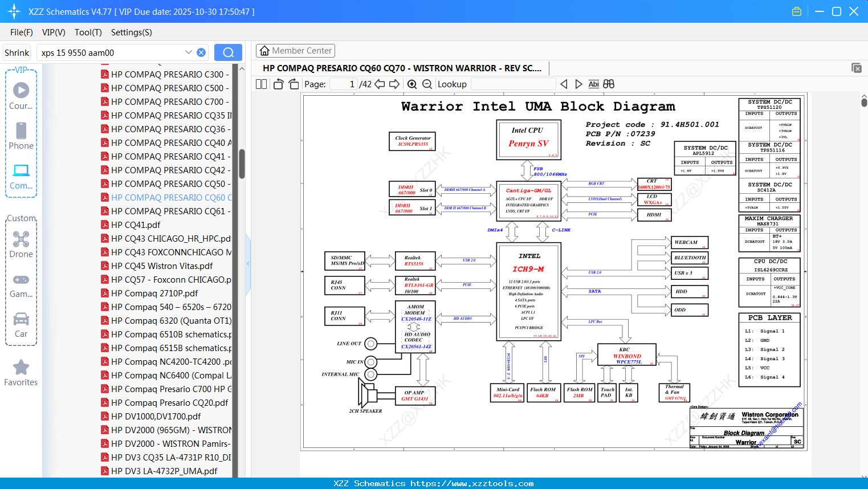Viewport: 868px width, 489px height.
Task: Select HP COMPAQ PRESARIO C500 file
Action: (166, 88)
